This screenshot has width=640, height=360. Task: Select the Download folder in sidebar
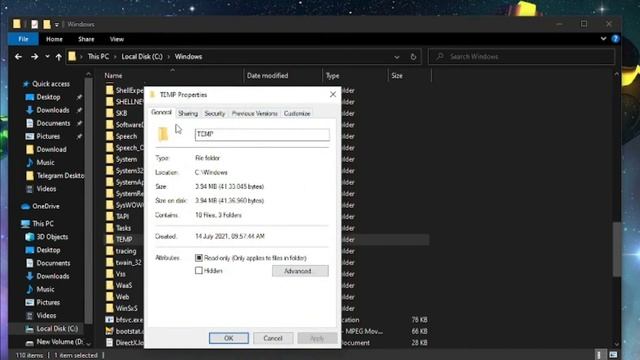point(51,149)
